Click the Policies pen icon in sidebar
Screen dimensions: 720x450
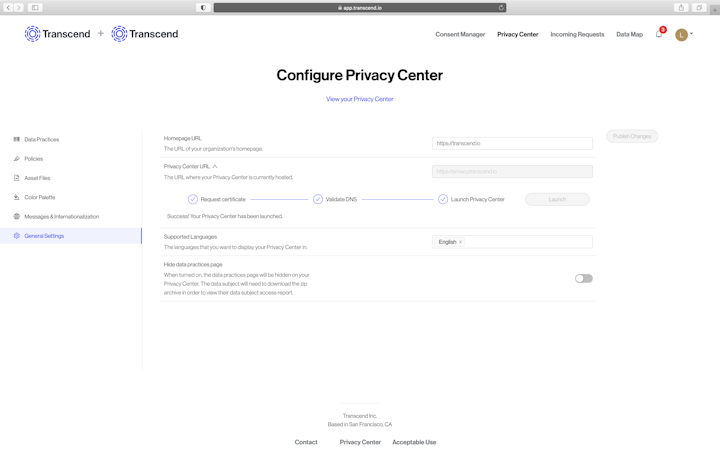16,159
